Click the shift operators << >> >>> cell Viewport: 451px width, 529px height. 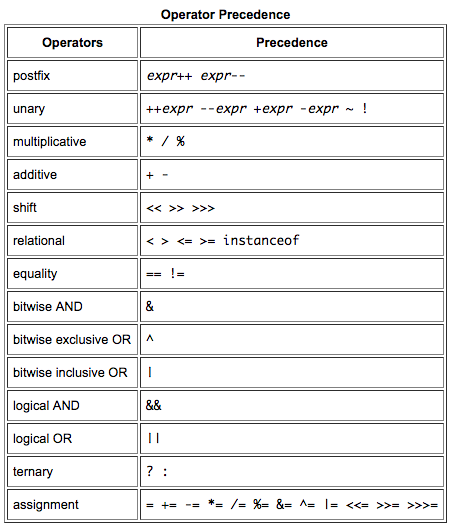[x=292, y=207]
